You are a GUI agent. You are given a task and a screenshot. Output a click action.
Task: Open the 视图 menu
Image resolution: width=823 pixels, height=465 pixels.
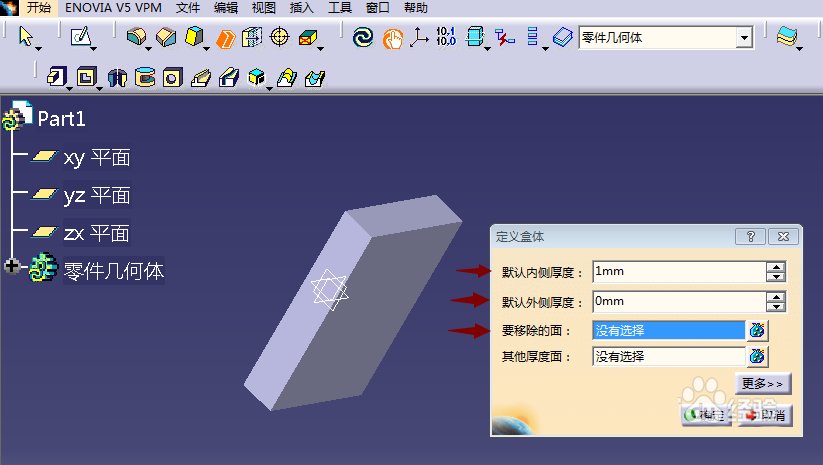coord(263,8)
